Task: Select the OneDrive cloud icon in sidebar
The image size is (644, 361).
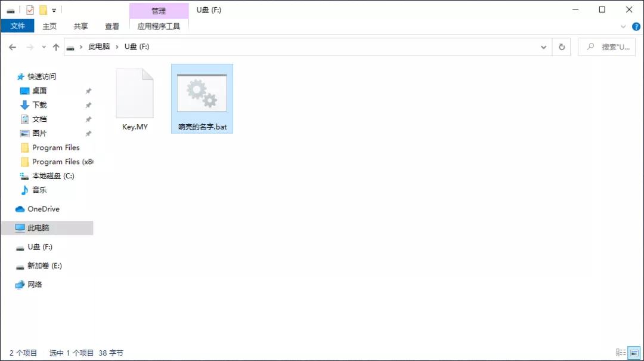Action: [x=20, y=209]
